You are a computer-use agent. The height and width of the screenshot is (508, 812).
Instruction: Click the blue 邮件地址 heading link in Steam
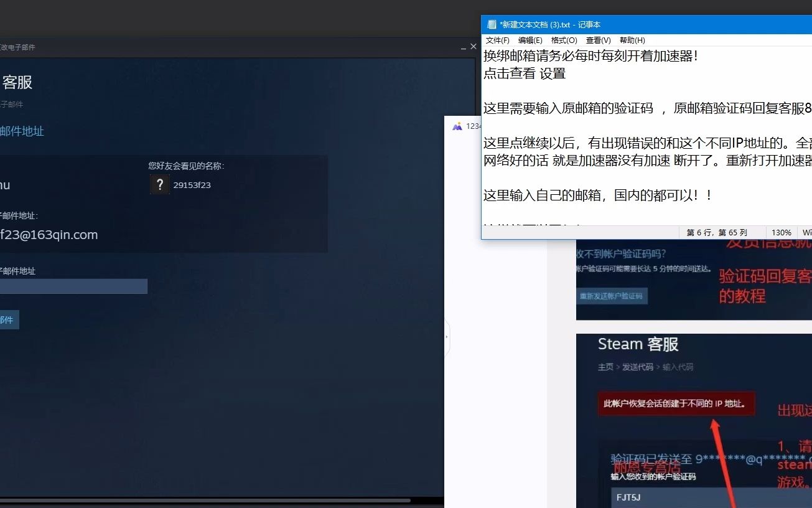click(22, 131)
